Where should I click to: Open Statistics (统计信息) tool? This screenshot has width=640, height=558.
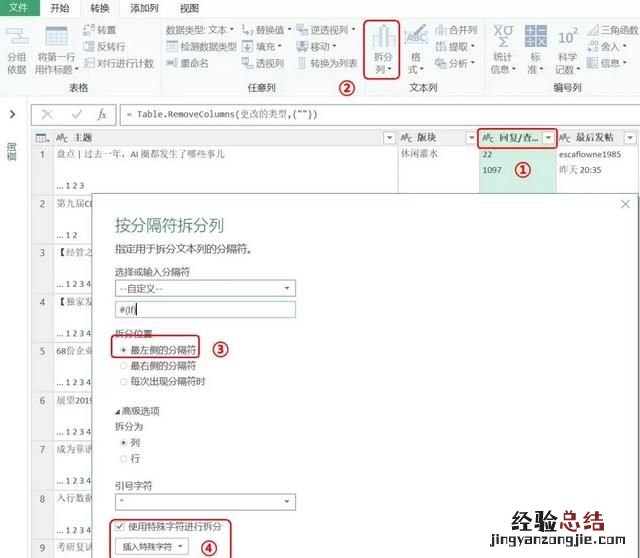pyautogui.click(x=503, y=50)
